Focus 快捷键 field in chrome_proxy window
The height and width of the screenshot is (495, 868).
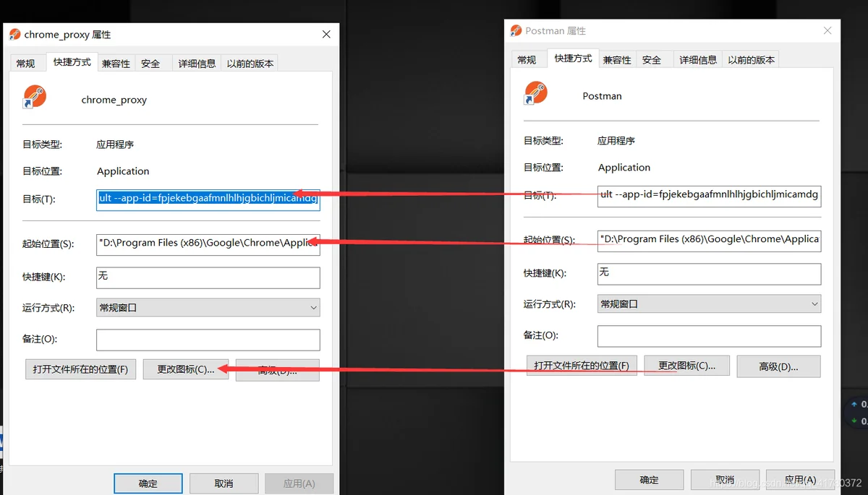click(x=208, y=277)
